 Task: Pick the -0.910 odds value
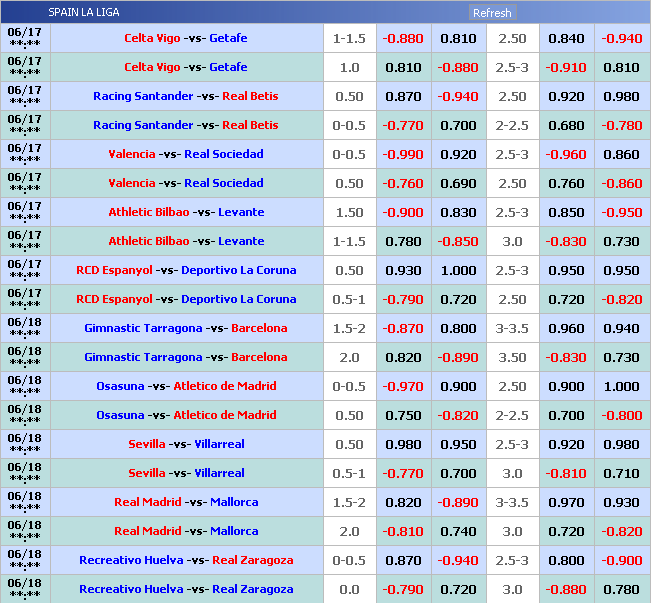click(x=566, y=67)
